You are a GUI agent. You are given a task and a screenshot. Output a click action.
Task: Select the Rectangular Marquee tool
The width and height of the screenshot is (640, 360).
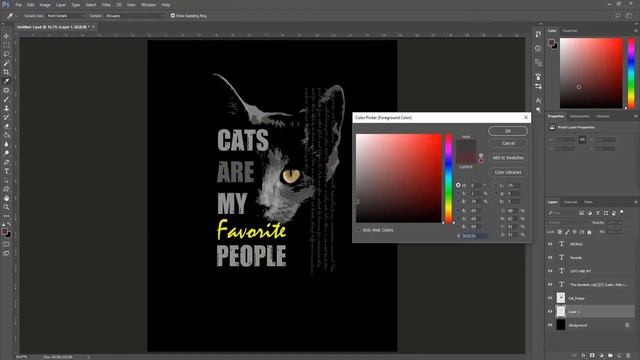pyautogui.click(x=6, y=45)
